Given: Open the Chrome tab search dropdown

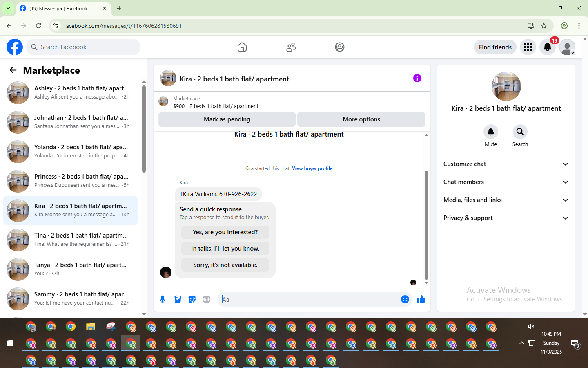Looking at the screenshot, I should [x=8, y=8].
